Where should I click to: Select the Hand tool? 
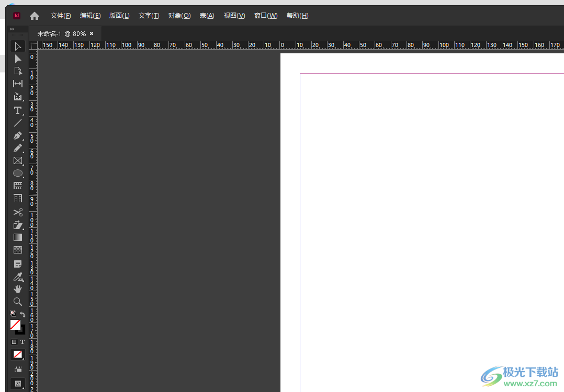click(18, 289)
